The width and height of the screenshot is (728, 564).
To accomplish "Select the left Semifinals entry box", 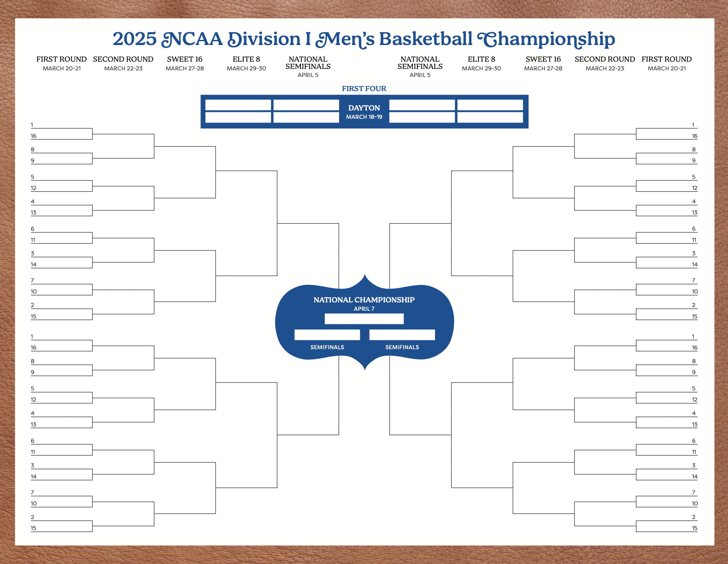I will (x=327, y=335).
